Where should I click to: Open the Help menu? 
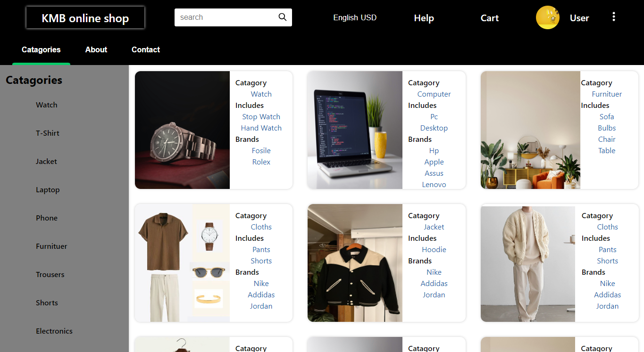point(423,18)
